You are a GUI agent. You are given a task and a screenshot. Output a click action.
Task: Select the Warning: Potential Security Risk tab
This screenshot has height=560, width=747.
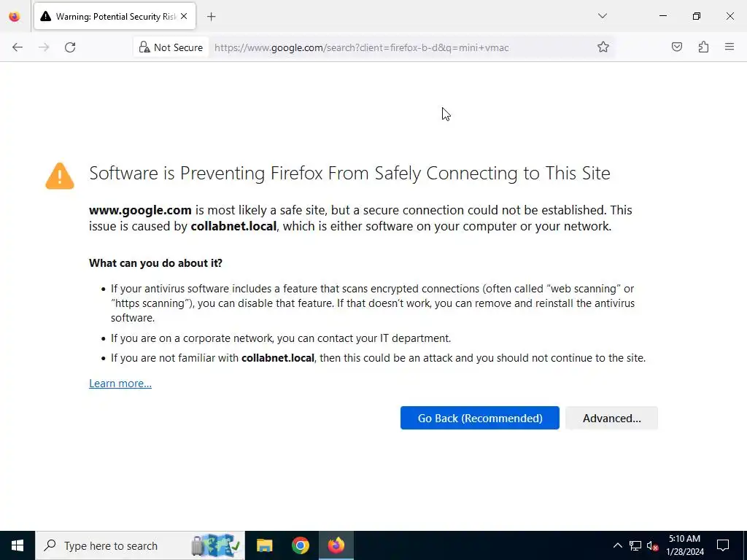pyautogui.click(x=109, y=16)
